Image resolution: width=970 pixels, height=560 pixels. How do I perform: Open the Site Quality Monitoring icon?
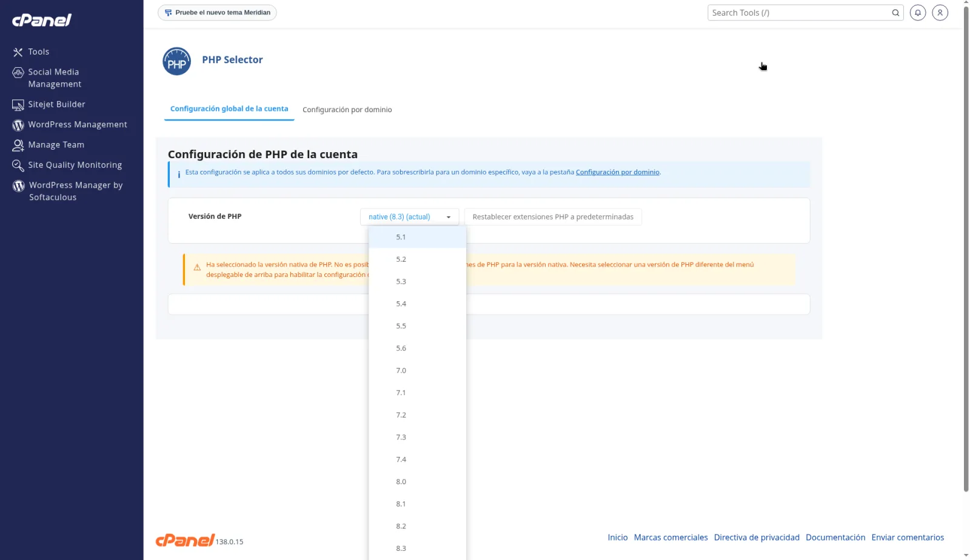[18, 165]
